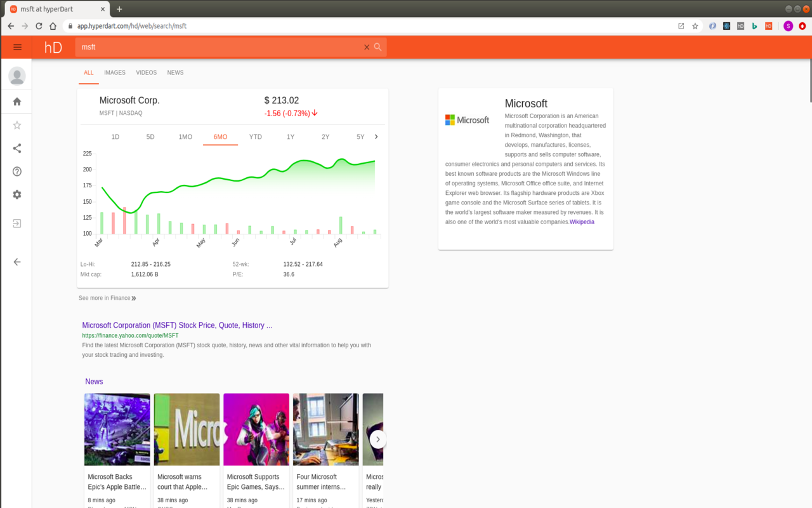The width and height of the screenshot is (812, 508).
Task: Click the browser address bar URL
Action: click(x=132, y=26)
